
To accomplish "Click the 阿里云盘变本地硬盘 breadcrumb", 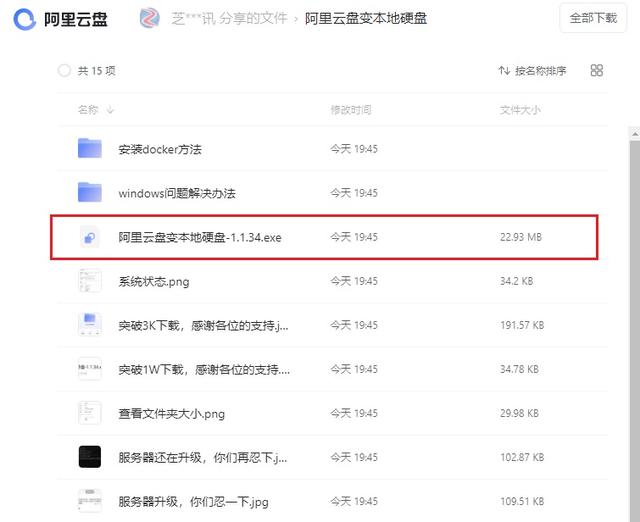I will click(x=366, y=18).
